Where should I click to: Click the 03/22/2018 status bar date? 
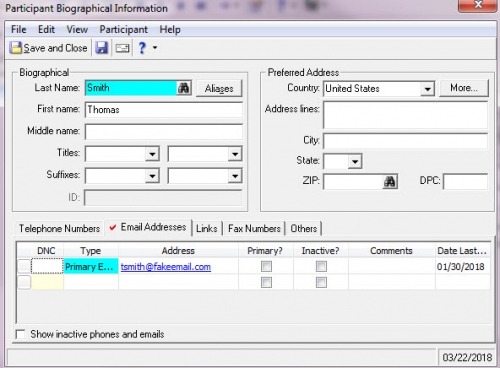click(467, 357)
